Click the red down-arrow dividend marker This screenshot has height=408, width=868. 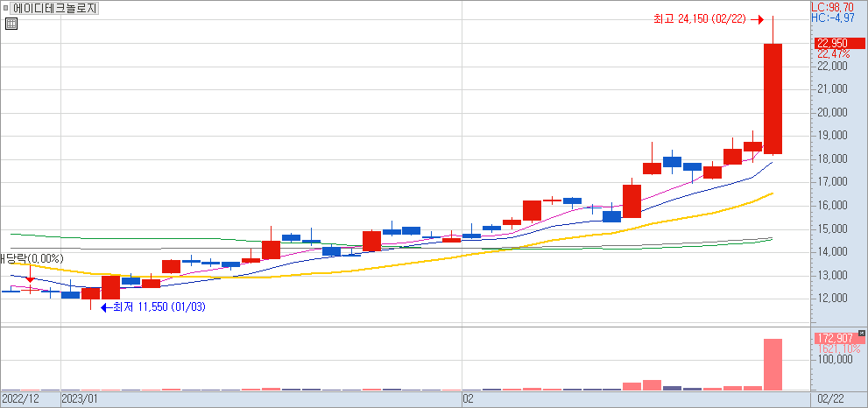coord(31,278)
